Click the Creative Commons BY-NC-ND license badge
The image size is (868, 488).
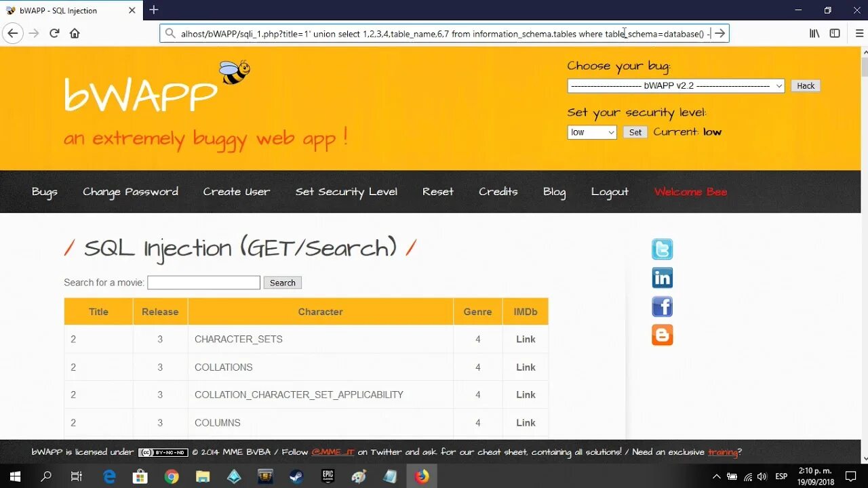point(163,452)
